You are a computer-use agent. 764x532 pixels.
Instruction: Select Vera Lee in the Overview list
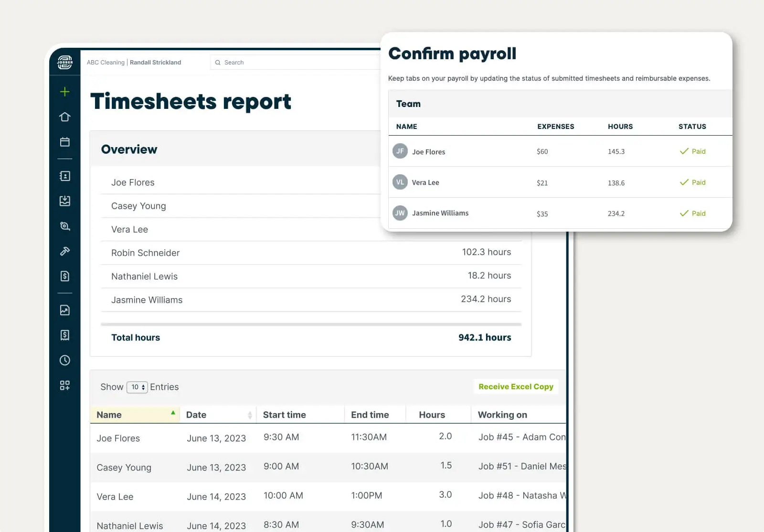129,229
